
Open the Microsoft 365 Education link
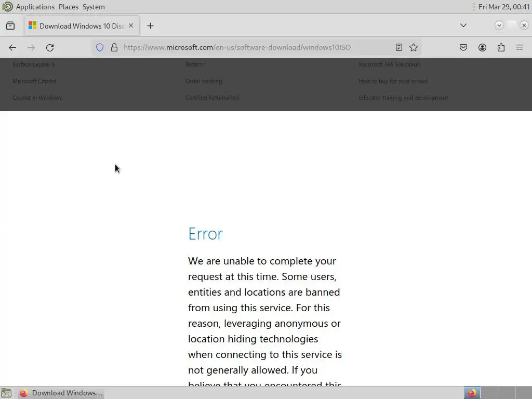pos(389,64)
